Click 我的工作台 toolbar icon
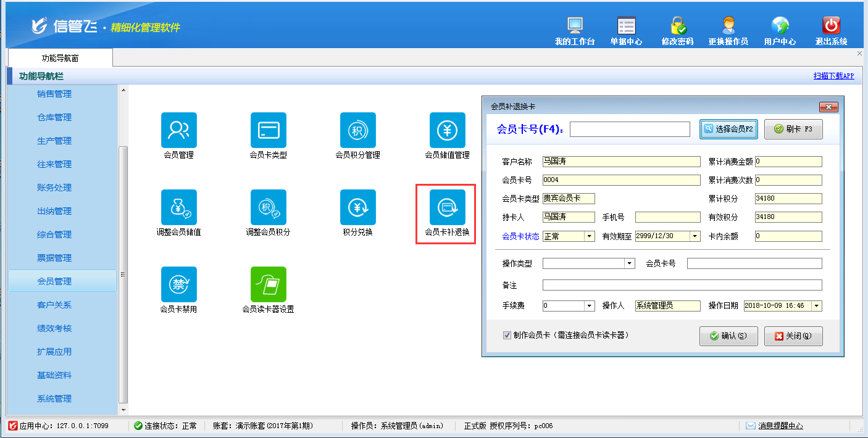The image size is (868, 438). coord(574,26)
